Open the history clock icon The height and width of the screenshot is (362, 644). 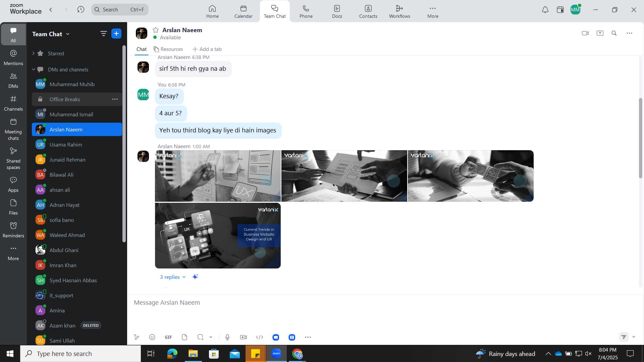point(80,10)
